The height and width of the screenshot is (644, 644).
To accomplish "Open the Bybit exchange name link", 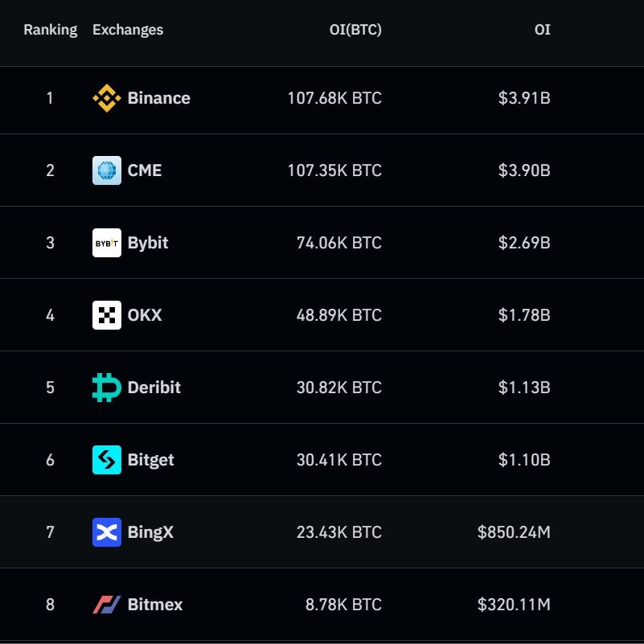I will pos(148,243).
